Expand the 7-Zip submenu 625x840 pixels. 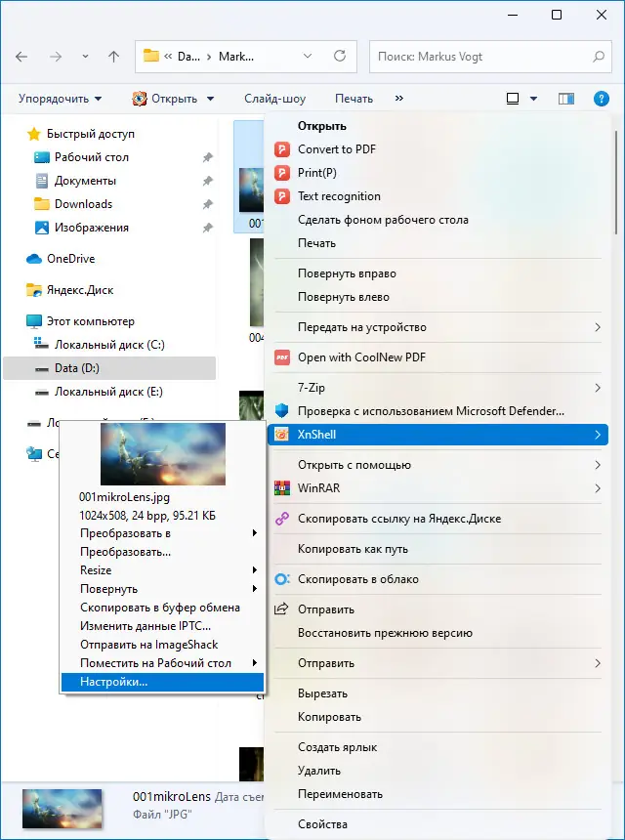coord(438,388)
